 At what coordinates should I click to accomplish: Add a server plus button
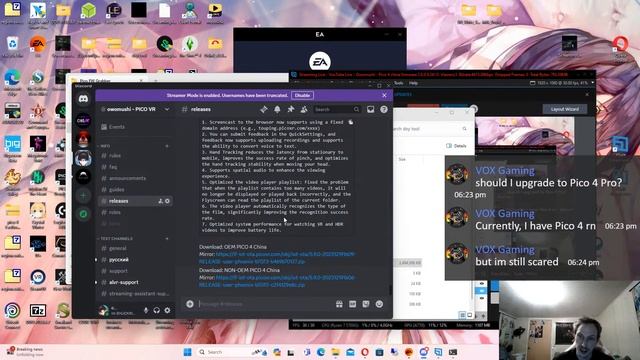tap(83, 196)
